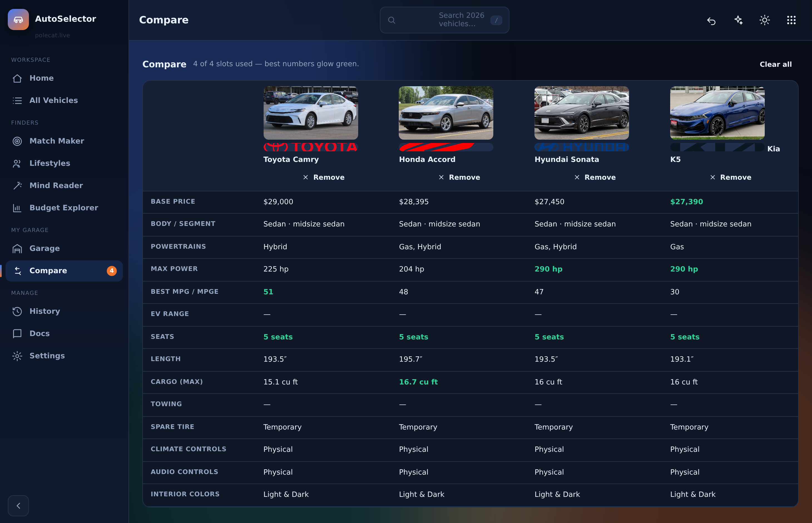Click the INTERIOR COLORS row label
The image size is (812, 523).
click(x=185, y=494)
